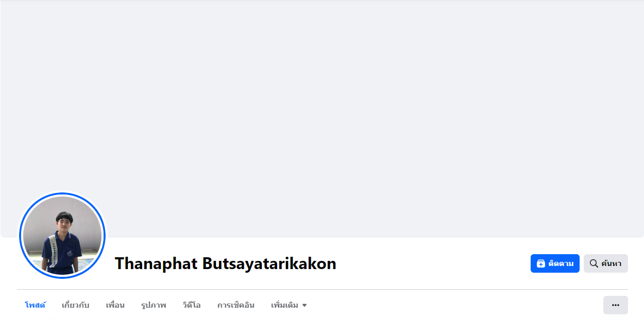Viewport: 644px width, 319px height.
Task: Switch to the เกี่ยวกับ tab
Action: 75,305
